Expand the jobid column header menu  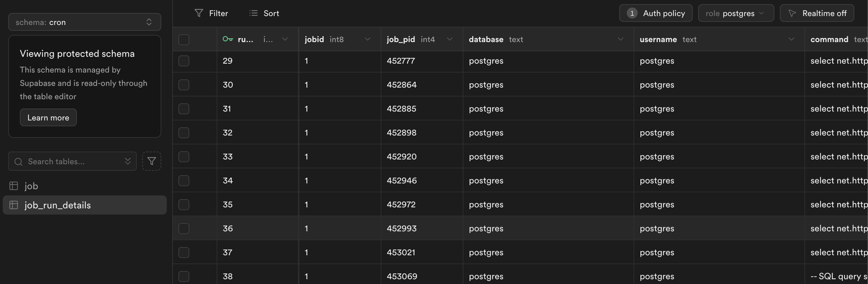point(368,39)
